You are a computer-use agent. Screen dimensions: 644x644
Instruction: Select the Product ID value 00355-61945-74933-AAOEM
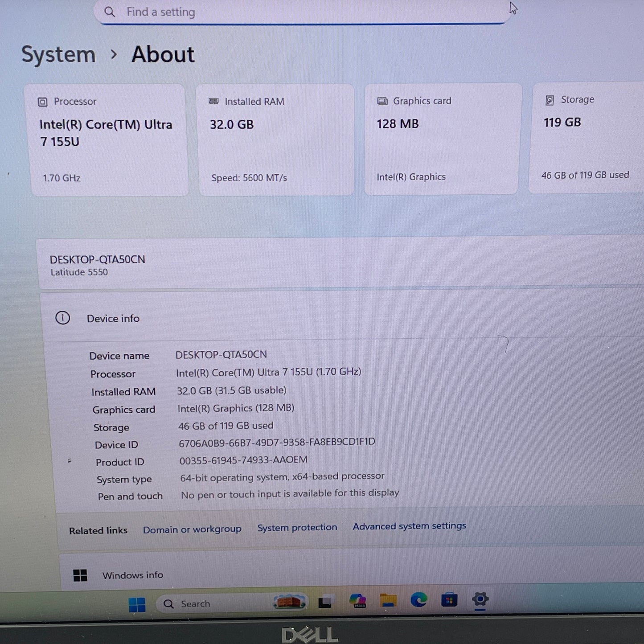coord(243,460)
